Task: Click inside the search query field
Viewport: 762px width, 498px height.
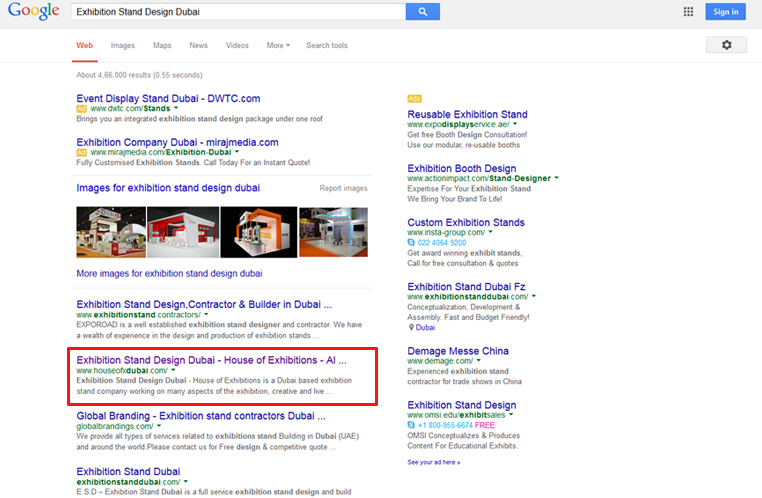Action: point(238,12)
